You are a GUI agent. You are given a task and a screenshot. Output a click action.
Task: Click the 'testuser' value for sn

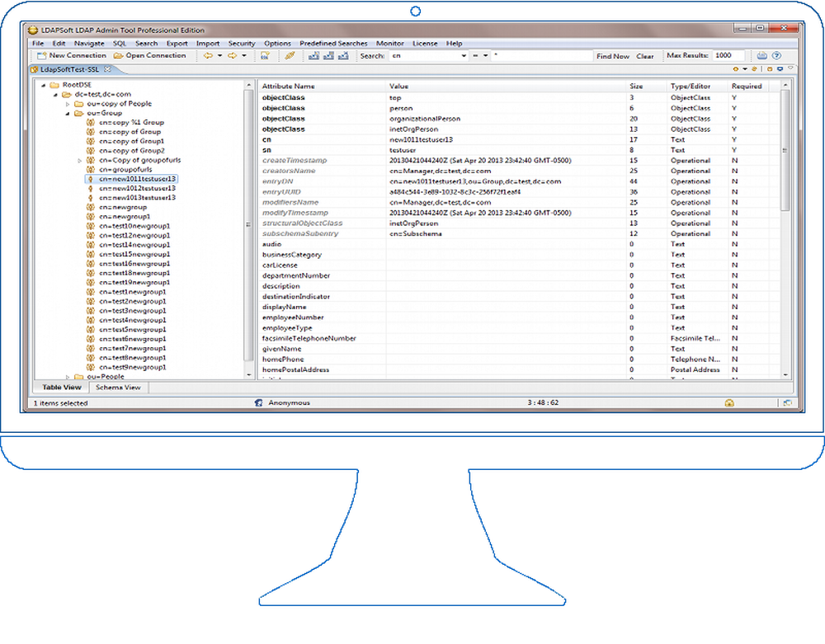pyautogui.click(x=403, y=150)
